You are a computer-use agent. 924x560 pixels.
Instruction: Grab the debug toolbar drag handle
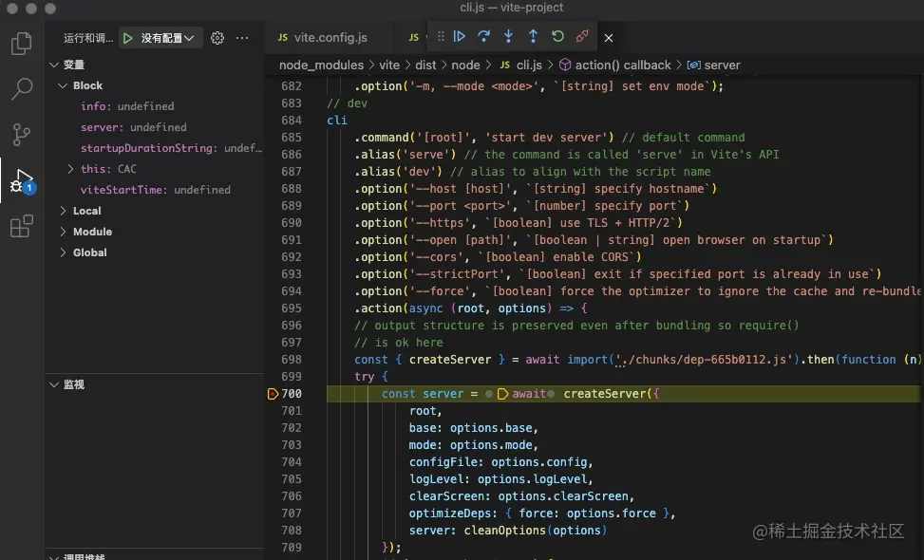(x=441, y=36)
